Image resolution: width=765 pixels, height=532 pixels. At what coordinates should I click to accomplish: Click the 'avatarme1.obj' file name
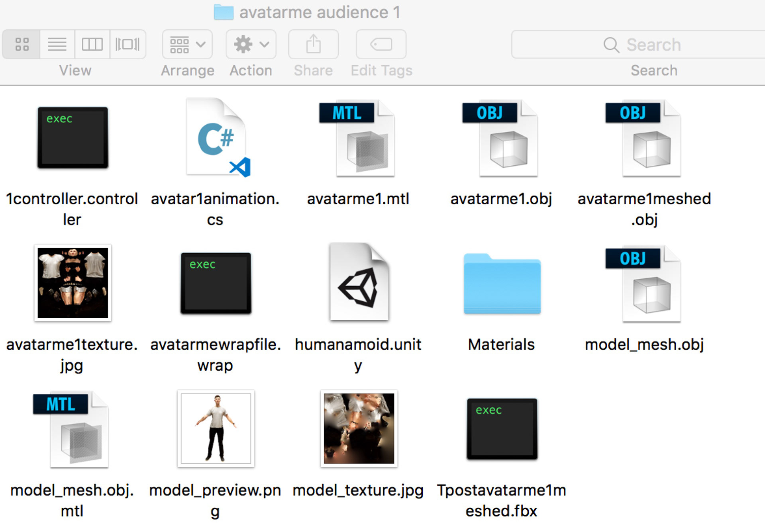(501, 199)
